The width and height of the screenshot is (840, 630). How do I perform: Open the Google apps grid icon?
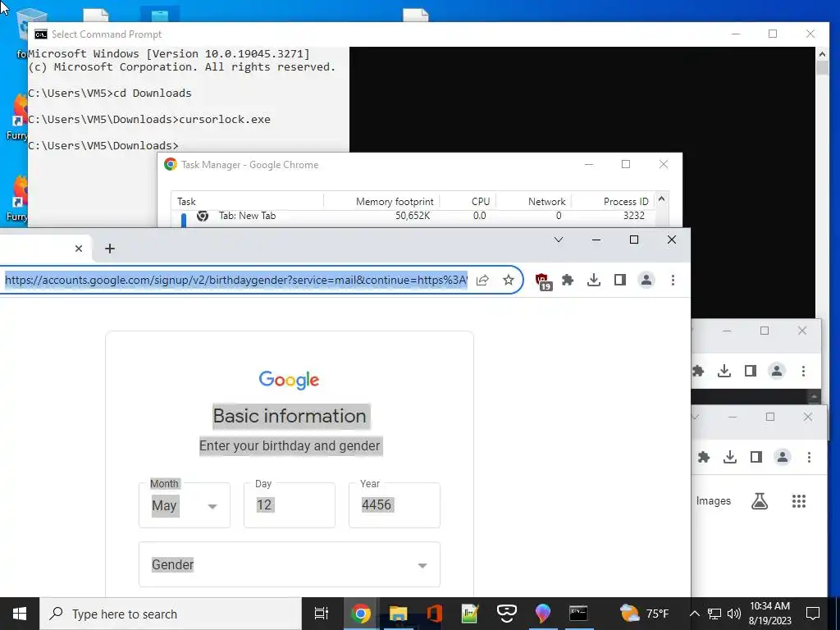click(799, 501)
